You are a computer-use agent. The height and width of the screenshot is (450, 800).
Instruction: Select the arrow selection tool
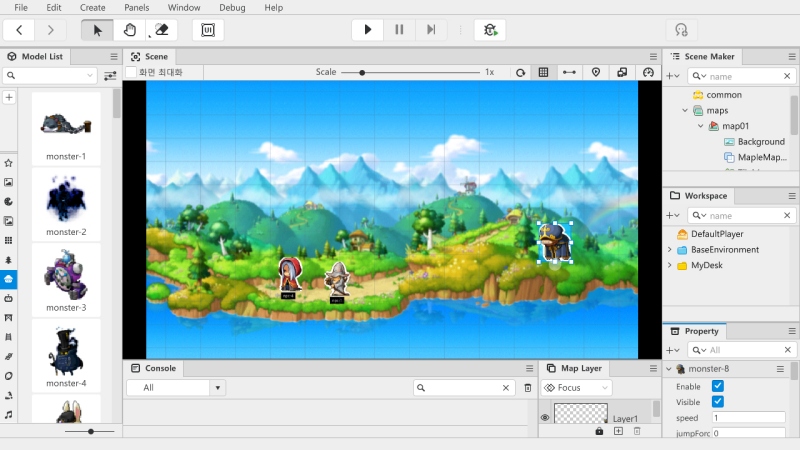(x=97, y=30)
